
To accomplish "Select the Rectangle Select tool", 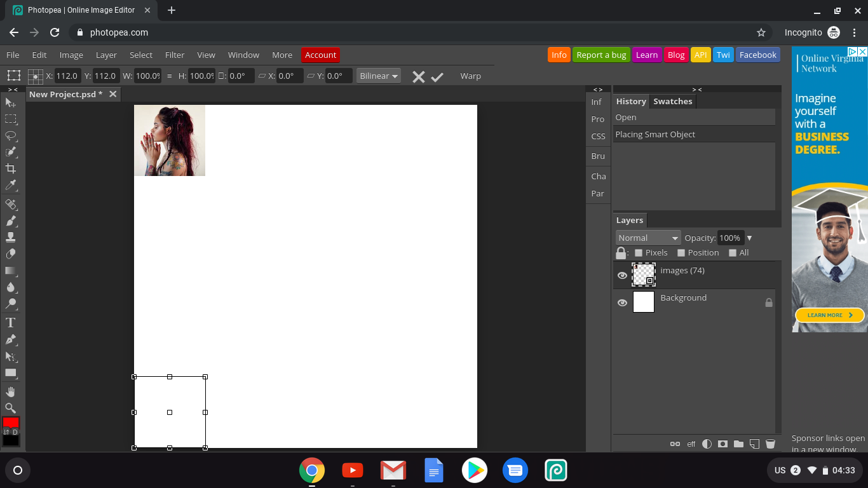I will coord(11,119).
